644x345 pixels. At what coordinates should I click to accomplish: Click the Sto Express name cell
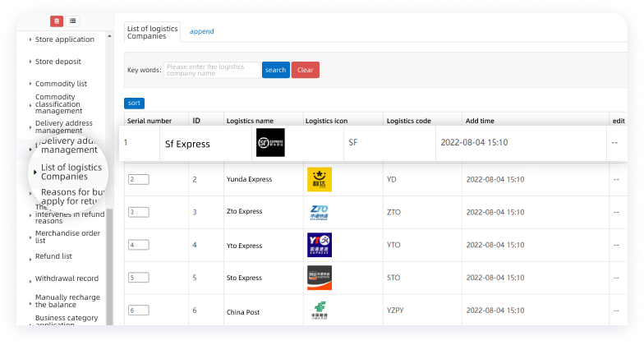pos(245,278)
